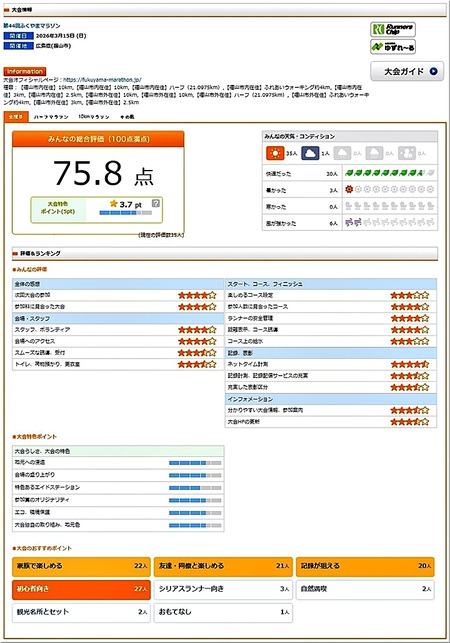Open the question mark help icon by 3.7 pt
Screen dimensions: 450x643
(x=155, y=203)
